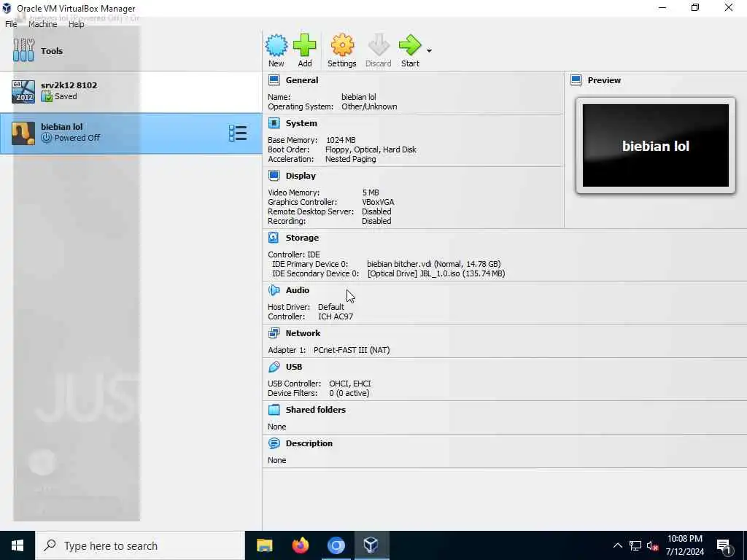Open Settings with the gear icon
The width and height of the screenshot is (747, 560).
click(x=342, y=45)
